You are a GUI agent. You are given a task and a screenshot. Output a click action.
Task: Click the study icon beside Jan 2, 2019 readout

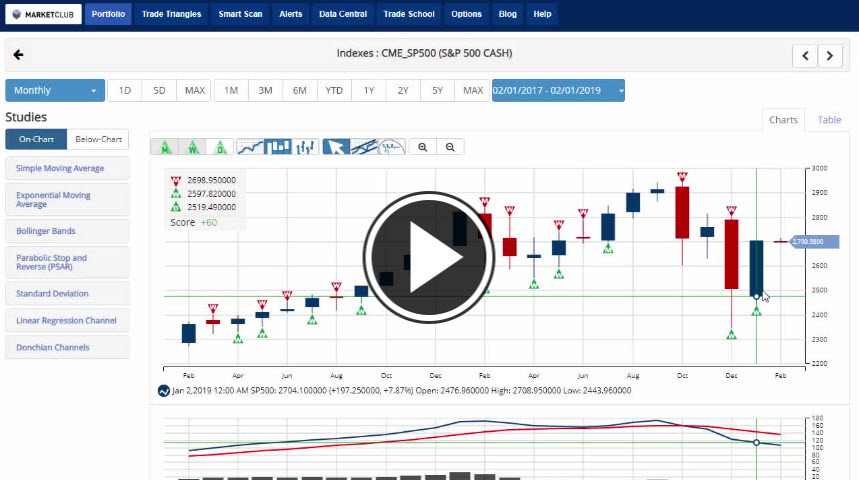pos(163,391)
